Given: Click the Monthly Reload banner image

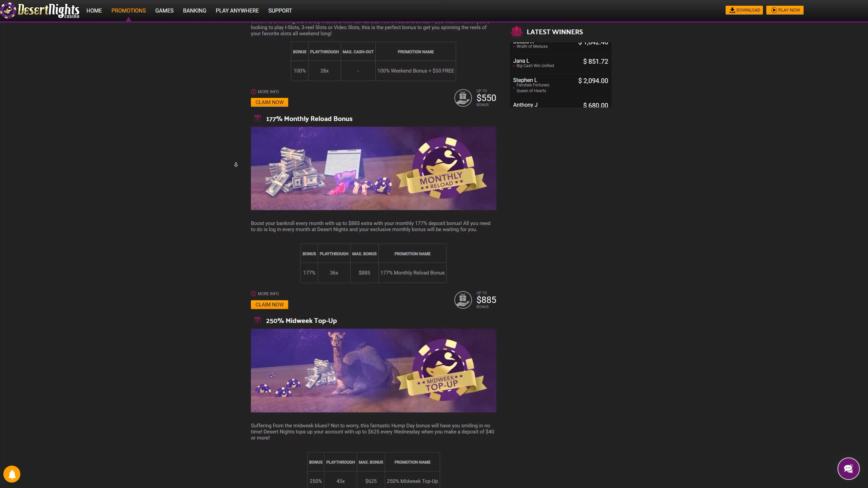Looking at the screenshot, I should click(373, 168).
